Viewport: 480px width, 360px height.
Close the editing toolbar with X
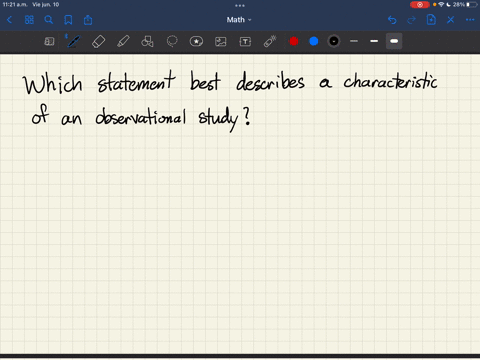[451, 20]
